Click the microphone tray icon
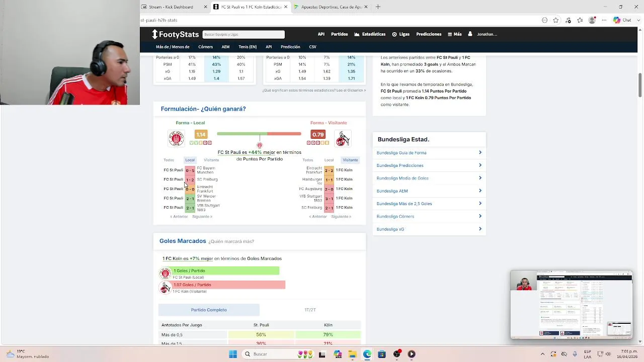Viewport: 644px width, 362px height. tap(575, 354)
